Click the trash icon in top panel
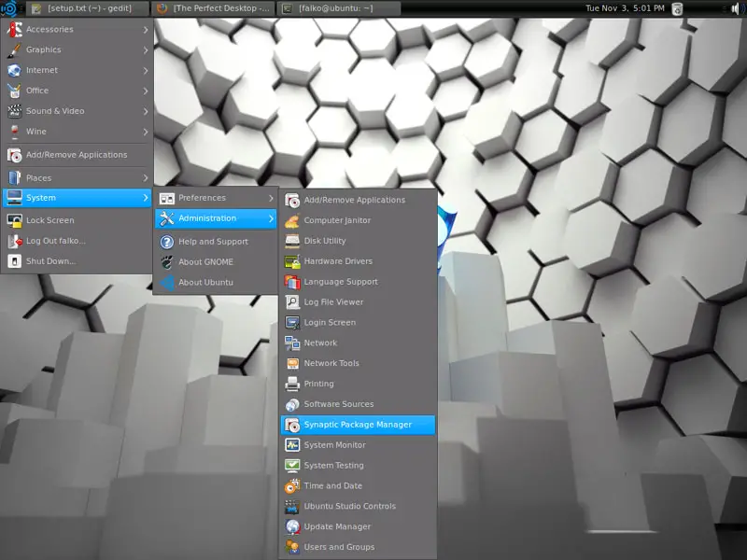 677,8
